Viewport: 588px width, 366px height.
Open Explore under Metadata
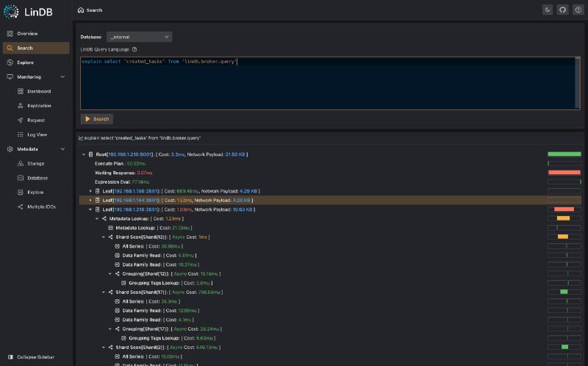click(x=35, y=193)
